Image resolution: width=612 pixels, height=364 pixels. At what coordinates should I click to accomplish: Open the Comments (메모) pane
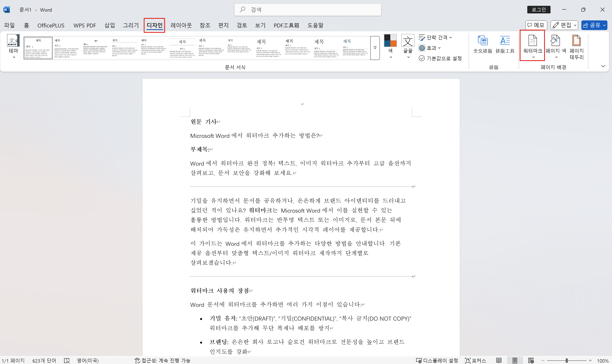pyautogui.click(x=536, y=25)
